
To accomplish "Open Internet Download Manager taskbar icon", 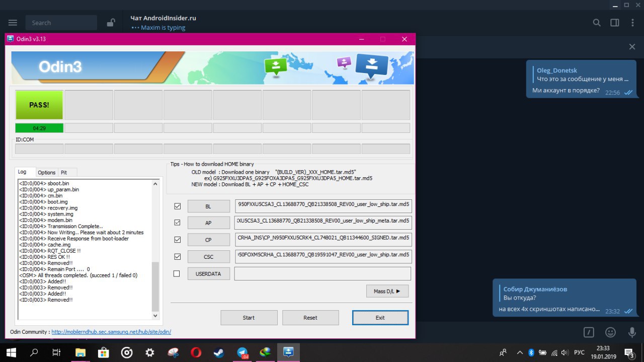I will tap(265, 352).
